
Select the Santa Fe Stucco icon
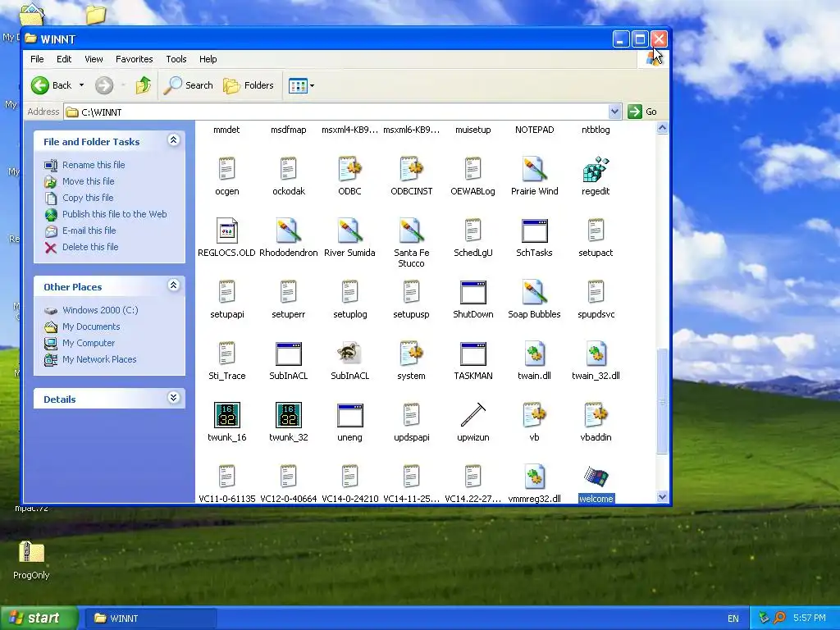[412, 231]
